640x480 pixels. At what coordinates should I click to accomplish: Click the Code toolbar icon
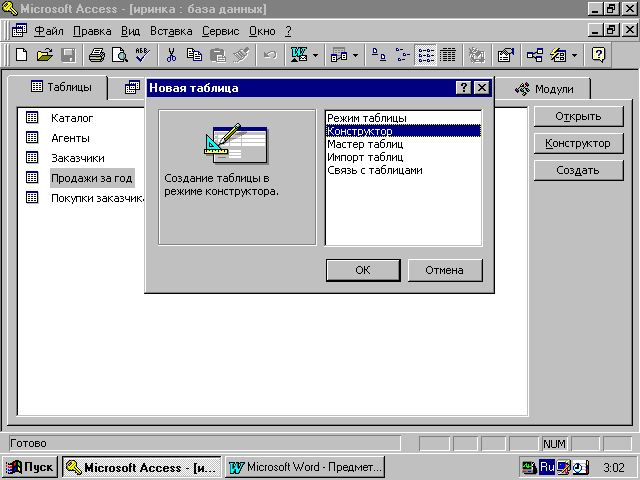(x=476, y=55)
